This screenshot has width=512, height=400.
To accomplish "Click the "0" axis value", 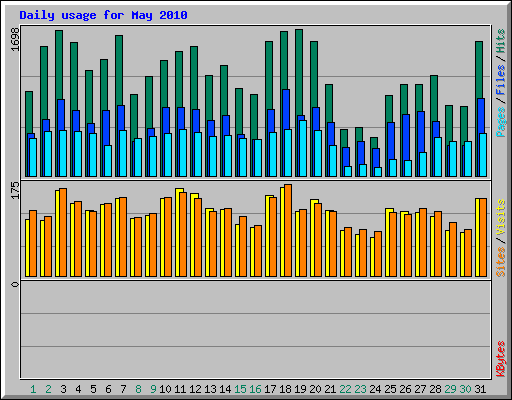I will coord(15,284).
